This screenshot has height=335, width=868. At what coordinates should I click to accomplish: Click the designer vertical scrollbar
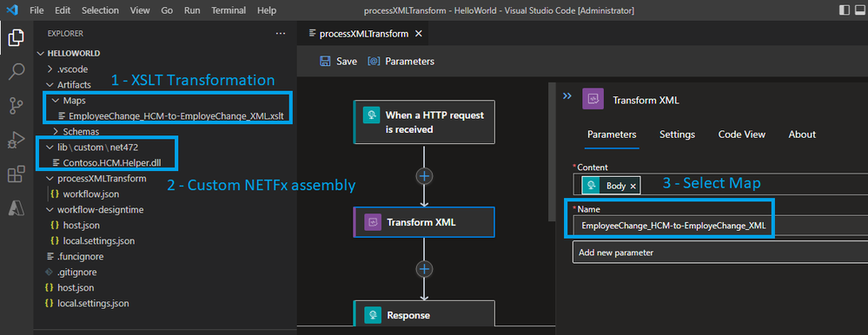pyautogui.click(x=552, y=153)
